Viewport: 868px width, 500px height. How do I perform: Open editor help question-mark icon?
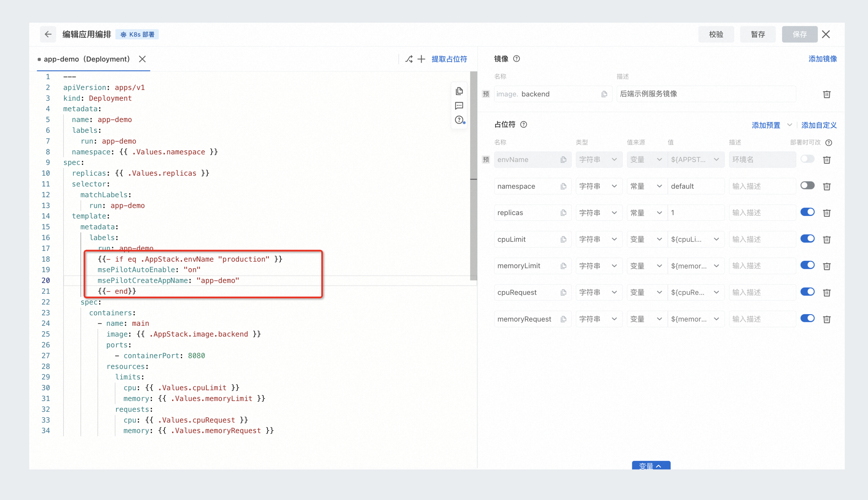(x=459, y=120)
